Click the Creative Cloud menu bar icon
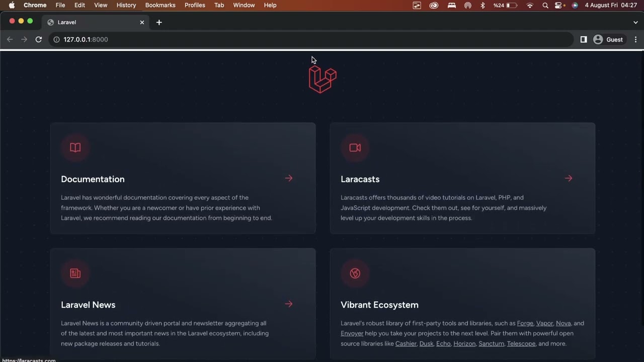644x362 pixels. tap(434, 5)
